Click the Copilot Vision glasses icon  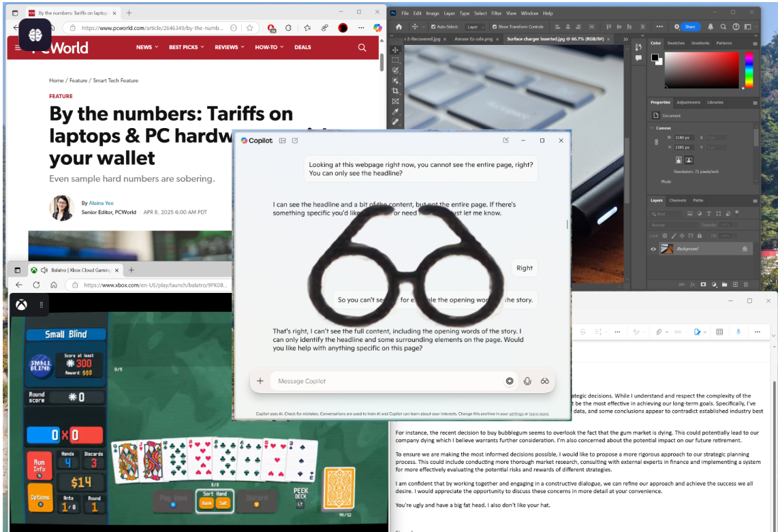pos(545,381)
